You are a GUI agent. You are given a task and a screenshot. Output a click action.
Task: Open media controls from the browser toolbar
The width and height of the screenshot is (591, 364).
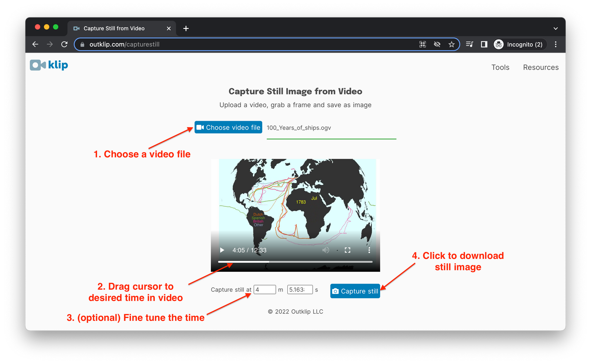(469, 44)
